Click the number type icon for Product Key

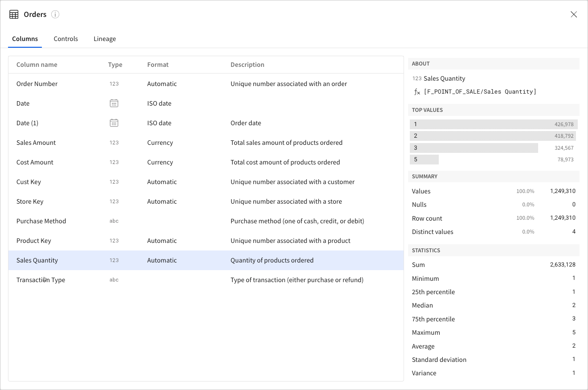pos(114,241)
